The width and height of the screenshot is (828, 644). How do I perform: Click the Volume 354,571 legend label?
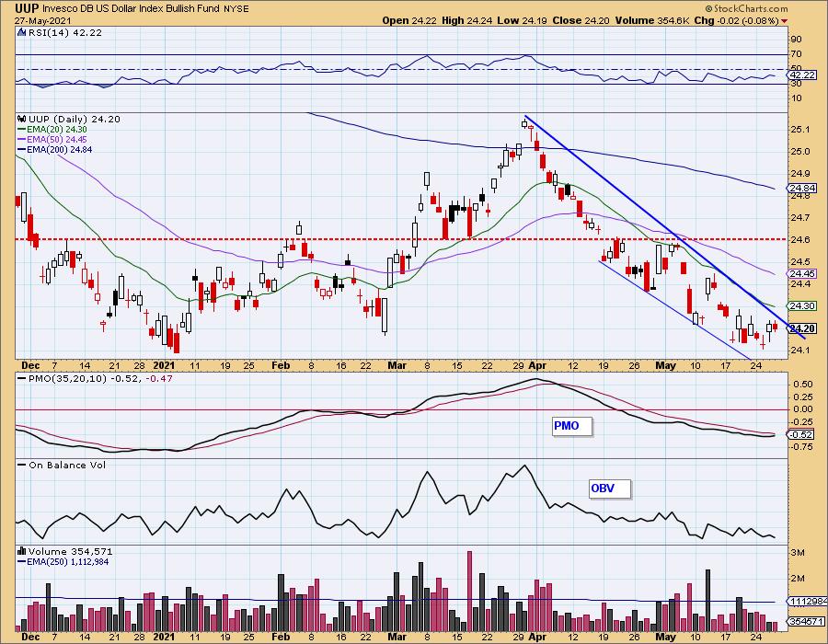click(x=70, y=551)
